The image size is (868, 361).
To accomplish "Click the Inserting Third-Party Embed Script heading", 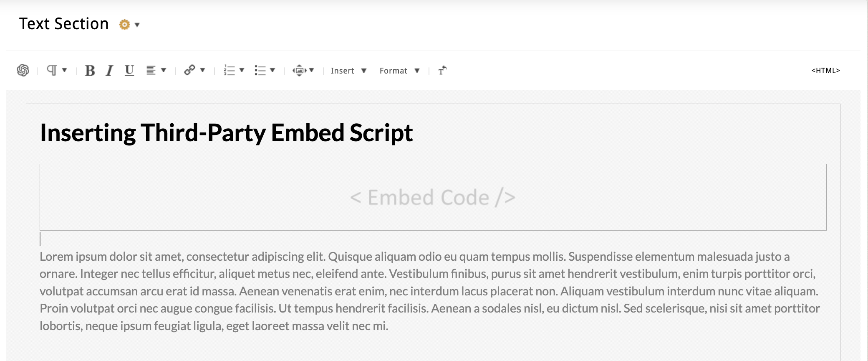I will [x=226, y=133].
